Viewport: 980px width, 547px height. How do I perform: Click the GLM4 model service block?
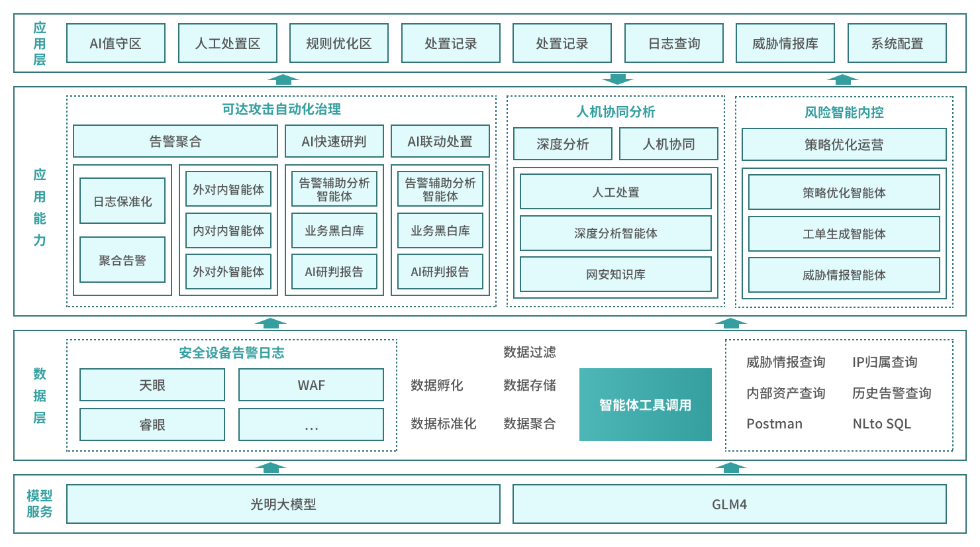[x=730, y=504]
